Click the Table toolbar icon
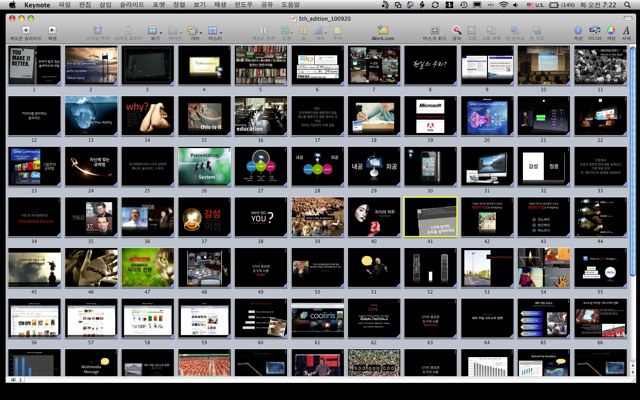This screenshot has height=400, width=640. pyautogui.click(x=303, y=31)
